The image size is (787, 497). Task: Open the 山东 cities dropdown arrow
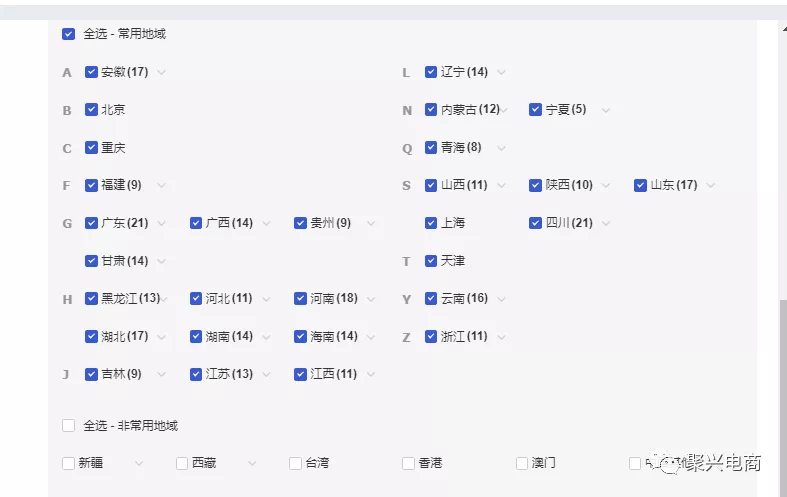pos(710,185)
